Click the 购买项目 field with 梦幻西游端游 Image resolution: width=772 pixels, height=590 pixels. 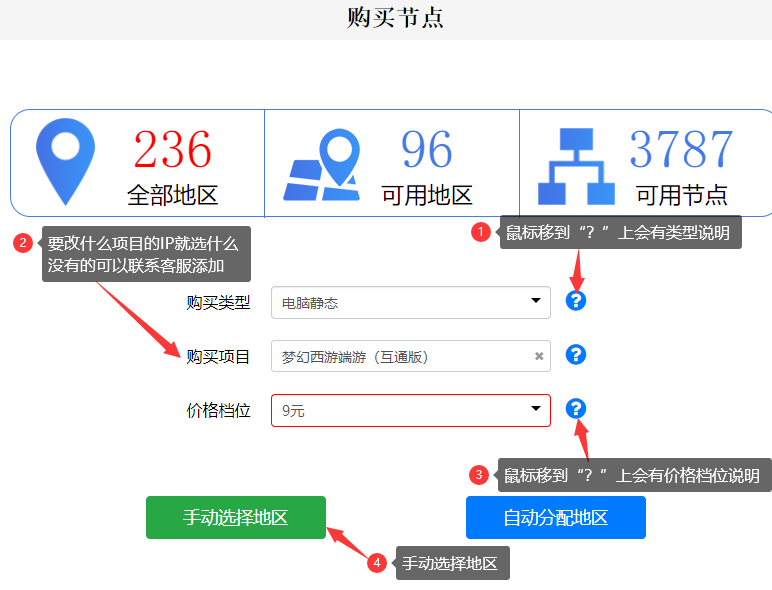[x=411, y=356]
